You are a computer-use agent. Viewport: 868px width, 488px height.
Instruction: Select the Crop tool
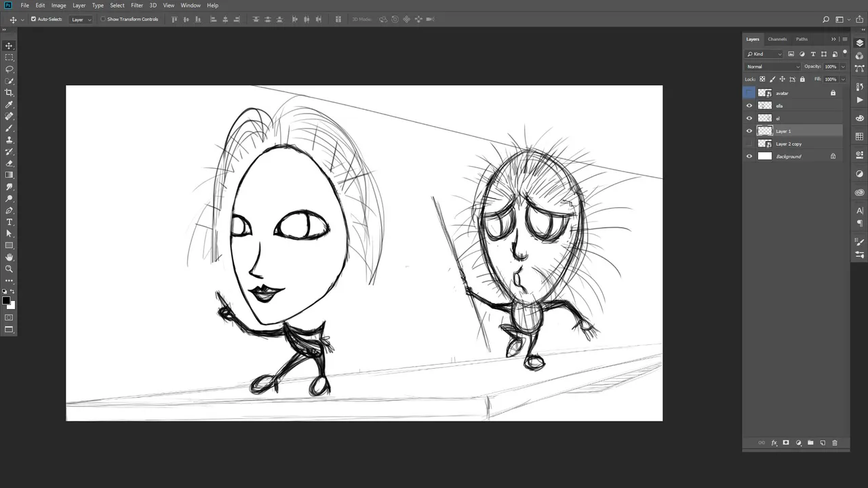pos(9,93)
